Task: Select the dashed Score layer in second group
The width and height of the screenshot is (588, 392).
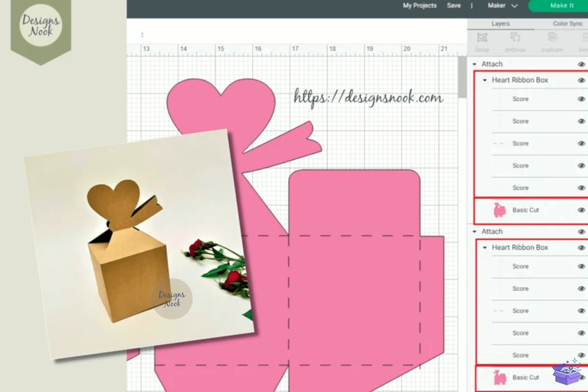Action: tap(520, 311)
